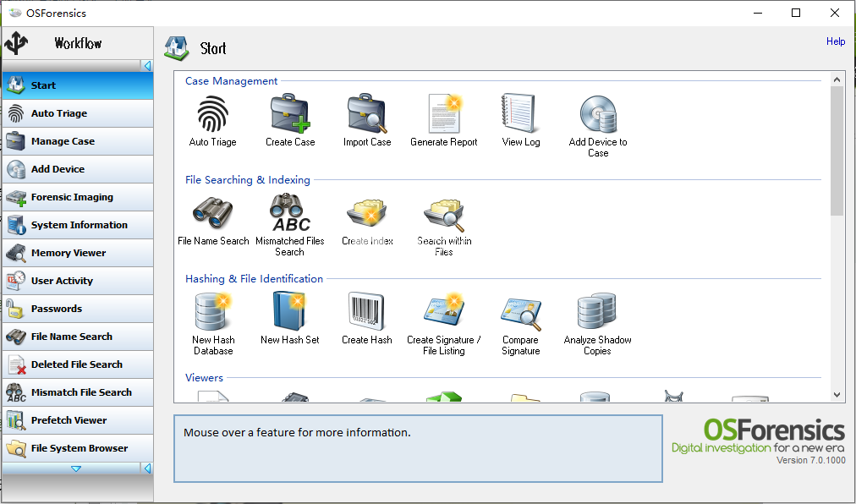
Task: Click Add Device to Case icon
Action: point(598,114)
